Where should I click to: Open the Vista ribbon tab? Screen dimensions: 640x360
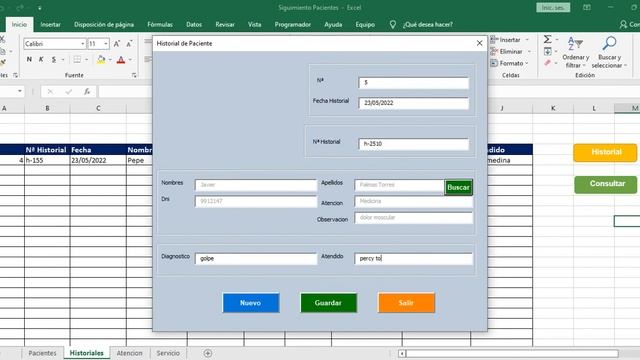pos(254,24)
